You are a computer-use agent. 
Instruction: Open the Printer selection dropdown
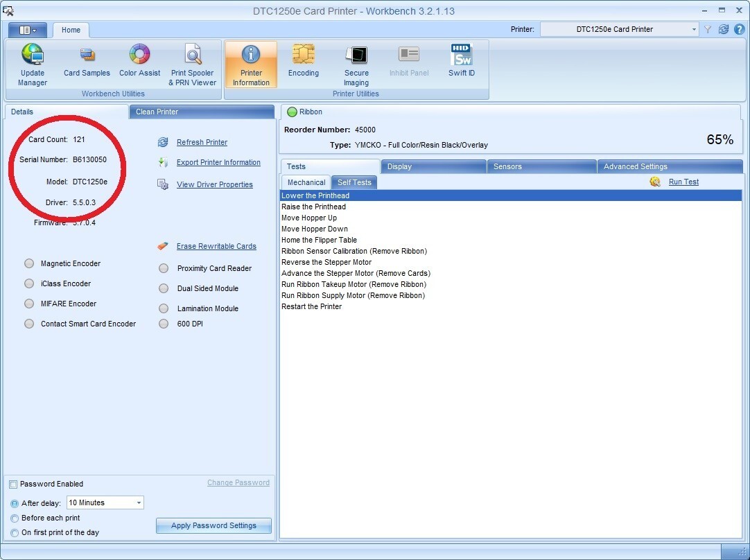click(694, 29)
